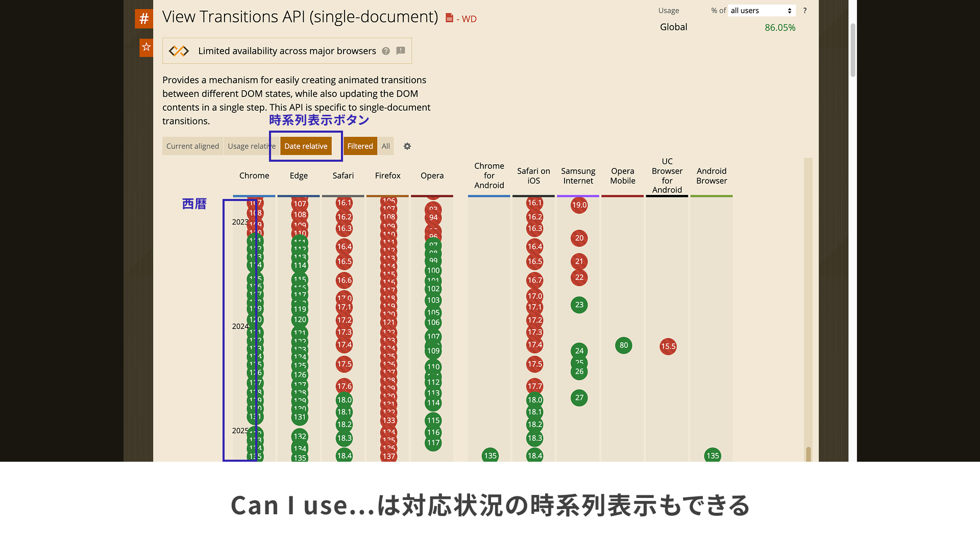The height and width of the screenshot is (551, 980).
Task: Click the Firefox column header
Action: click(x=388, y=176)
